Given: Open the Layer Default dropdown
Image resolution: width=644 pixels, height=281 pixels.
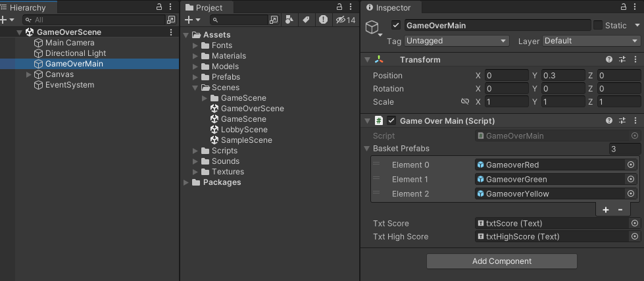Looking at the screenshot, I should pyautogui.click(x=591, y=41).
